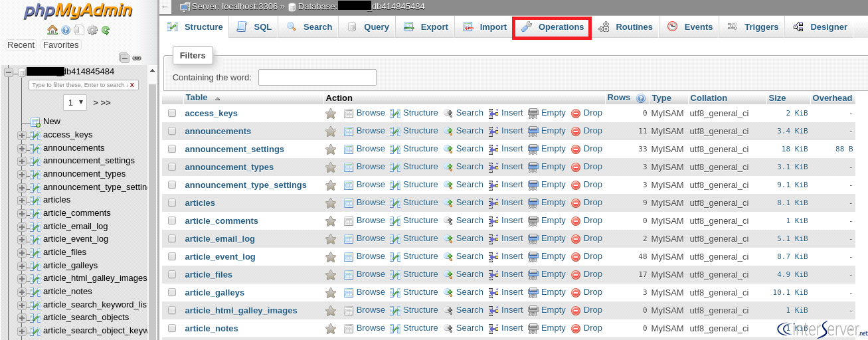Check the announcement_types table checkbox
The height and width of the screenshot is (340, 868).
point(172,167)
